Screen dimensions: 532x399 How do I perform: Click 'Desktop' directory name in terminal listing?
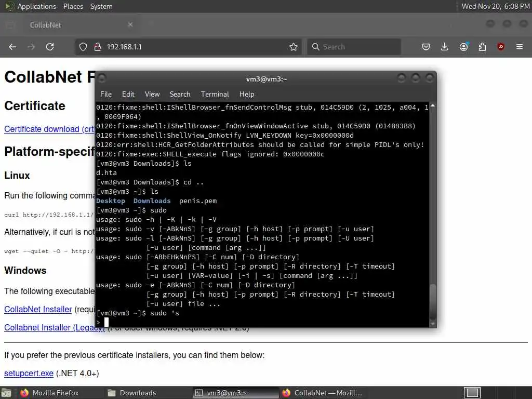pyautogui.click(x=111, y=201)
